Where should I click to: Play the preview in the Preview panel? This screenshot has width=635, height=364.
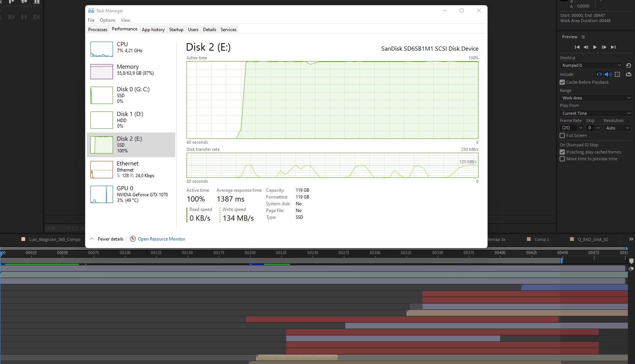[x=595, y=47]
